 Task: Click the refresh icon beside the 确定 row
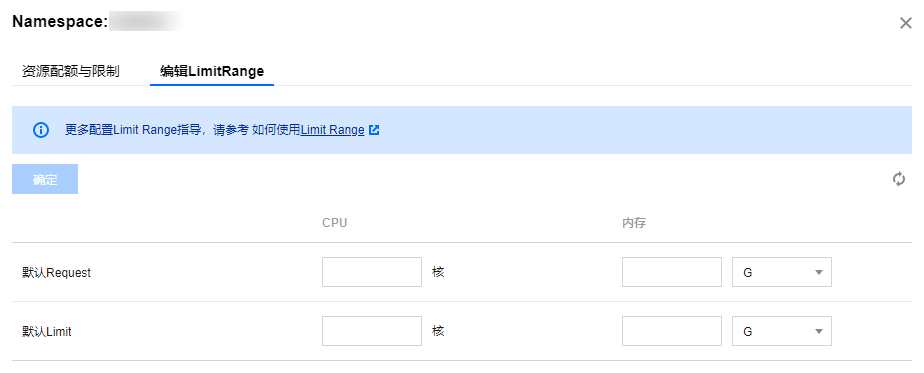coord(899,179)
